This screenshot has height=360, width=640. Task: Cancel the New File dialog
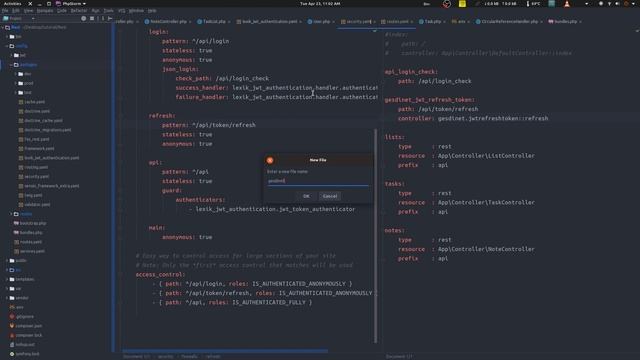330,196
